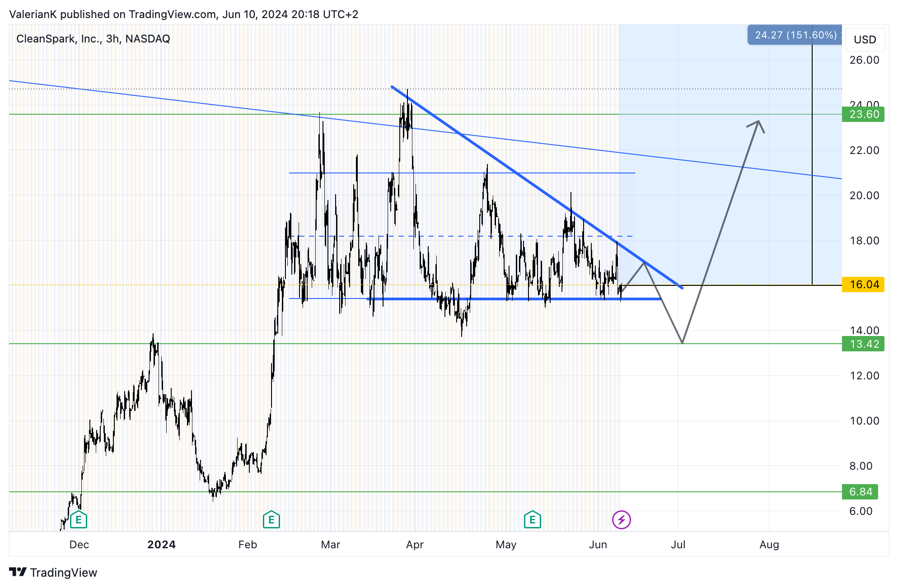The width and height of the screenshot is (898, 588).
Task: Click the 12.00 price axis value
Action: pos(865,376)
